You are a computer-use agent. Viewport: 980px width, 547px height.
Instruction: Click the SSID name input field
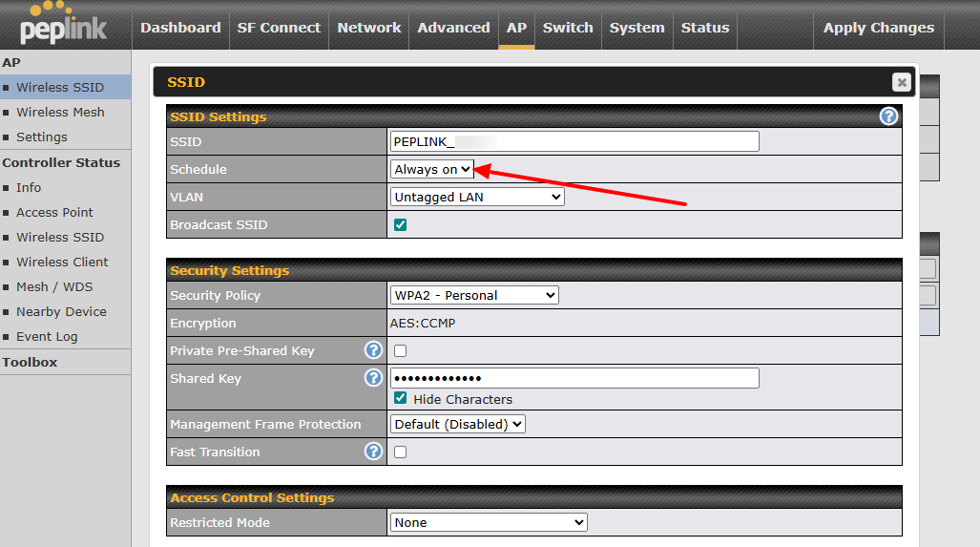[574, 141]
